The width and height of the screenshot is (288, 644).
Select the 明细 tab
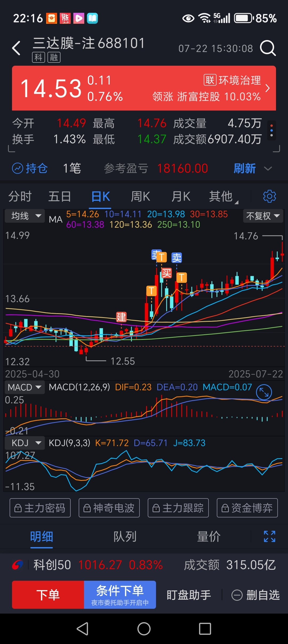pos(42,537)
